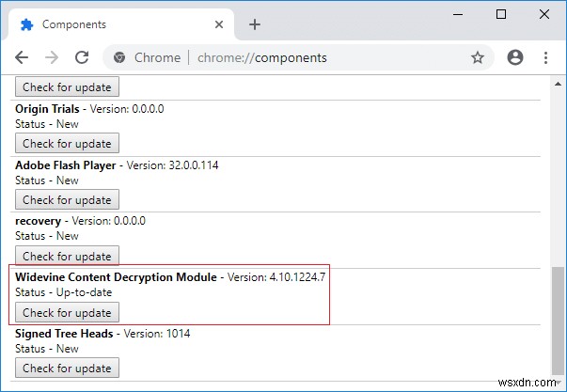The image size is (567, 392).
Task: Click 'Widevine Content Decryption Module' name text
Action: tap(116, 277)
